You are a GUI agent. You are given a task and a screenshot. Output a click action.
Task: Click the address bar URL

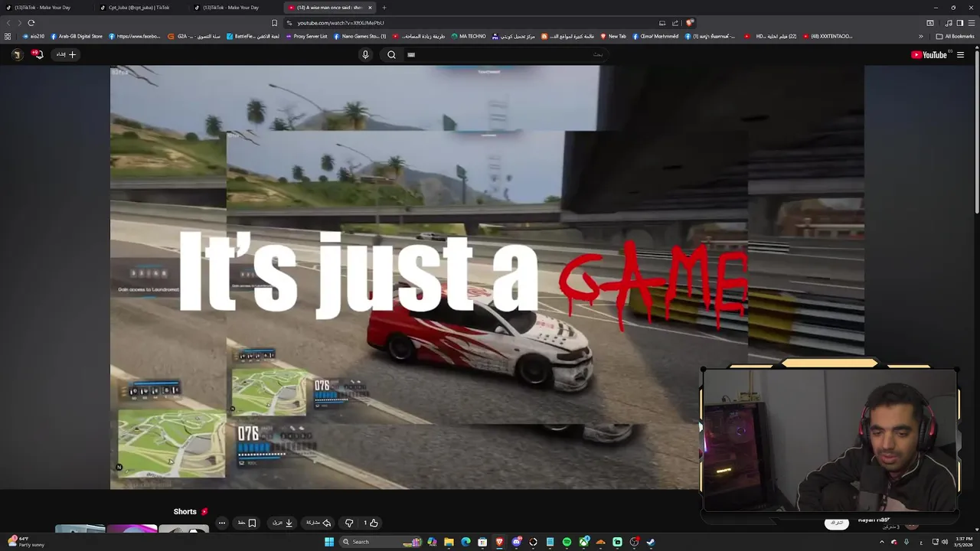(x=341, y=23)
